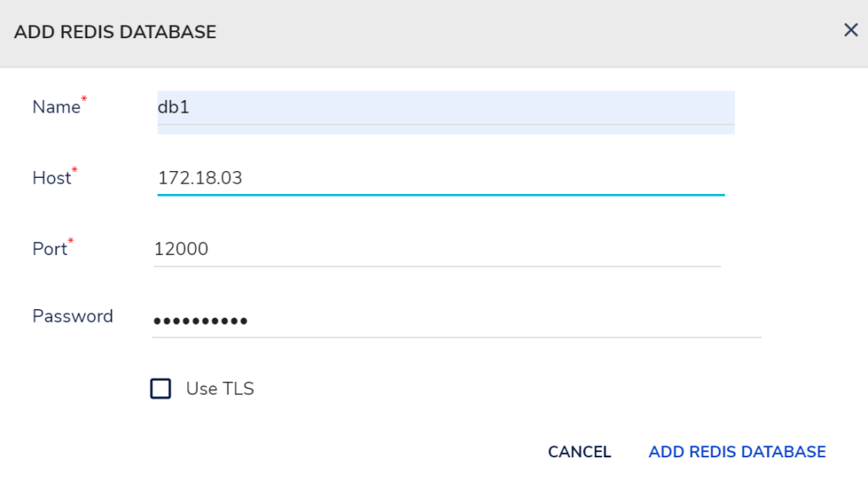Click the Name field label
The image size is (868, 481).
pos(57,107)
